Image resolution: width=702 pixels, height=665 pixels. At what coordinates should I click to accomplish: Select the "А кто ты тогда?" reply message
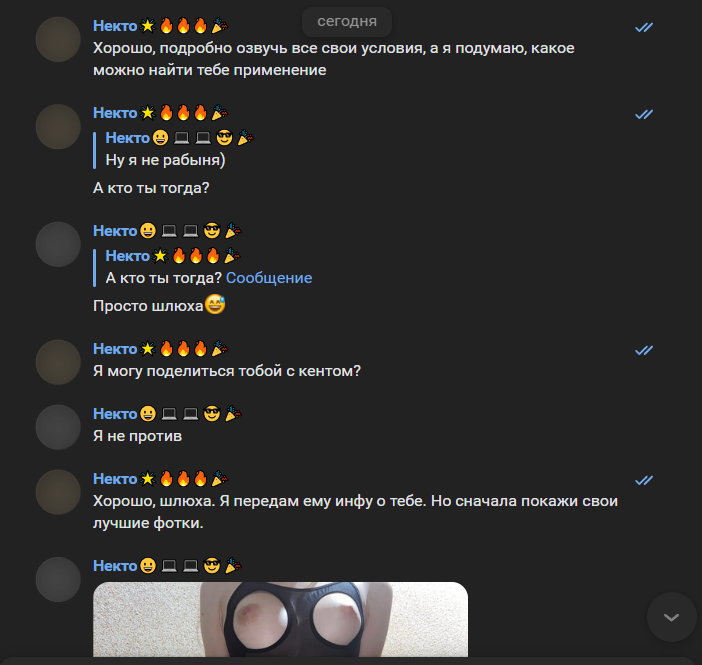(151, 188)
